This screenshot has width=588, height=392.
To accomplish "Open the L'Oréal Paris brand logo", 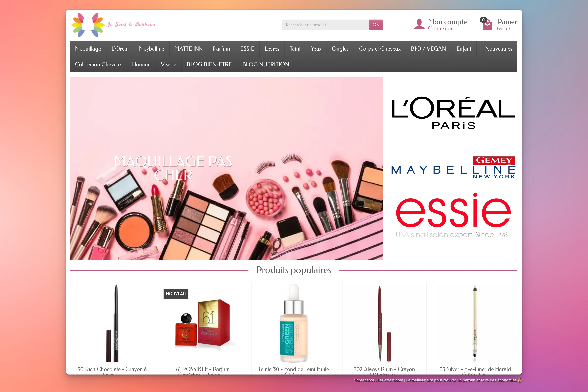I will (x=453, y=112).
